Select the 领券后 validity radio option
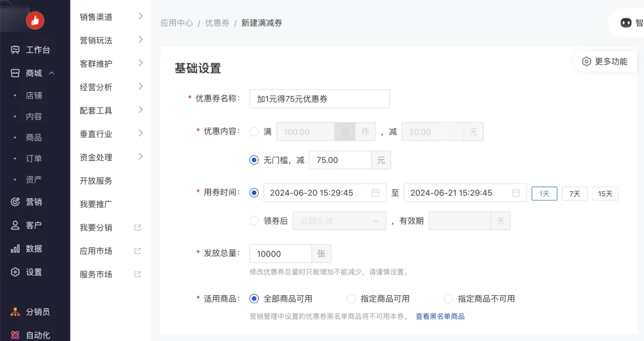The image size is (644, 341). (254, 221)
